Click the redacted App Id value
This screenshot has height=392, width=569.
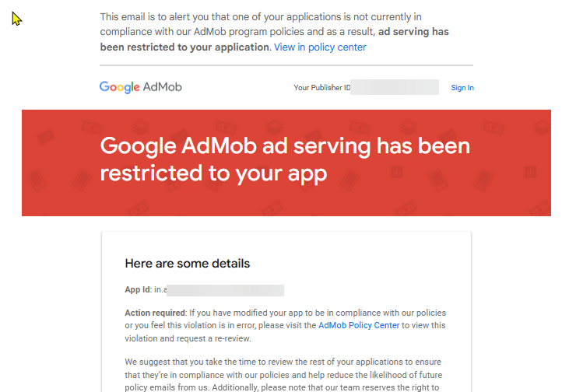[225, 290]
